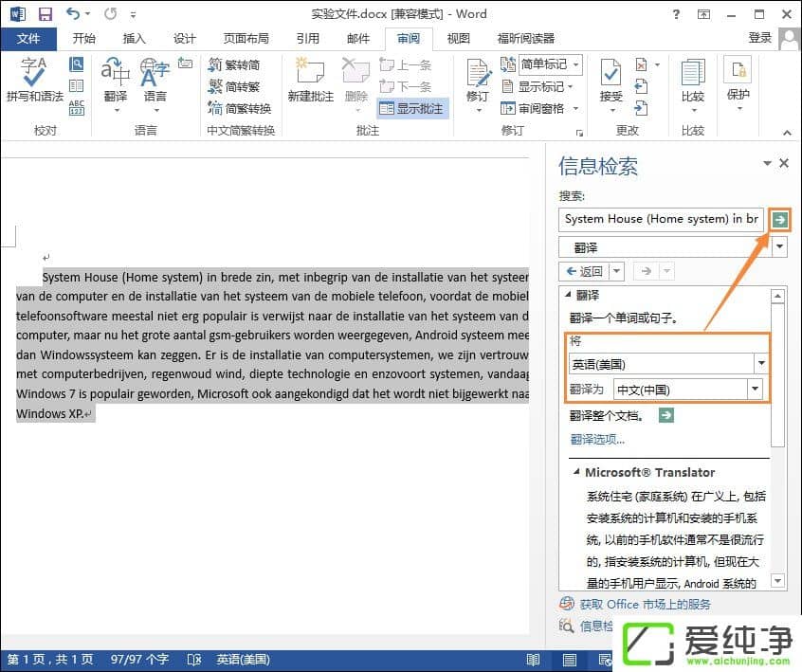Click the New Comment (新建批注) icon
Screen dimensions: 802x672
tap(311, 81)
